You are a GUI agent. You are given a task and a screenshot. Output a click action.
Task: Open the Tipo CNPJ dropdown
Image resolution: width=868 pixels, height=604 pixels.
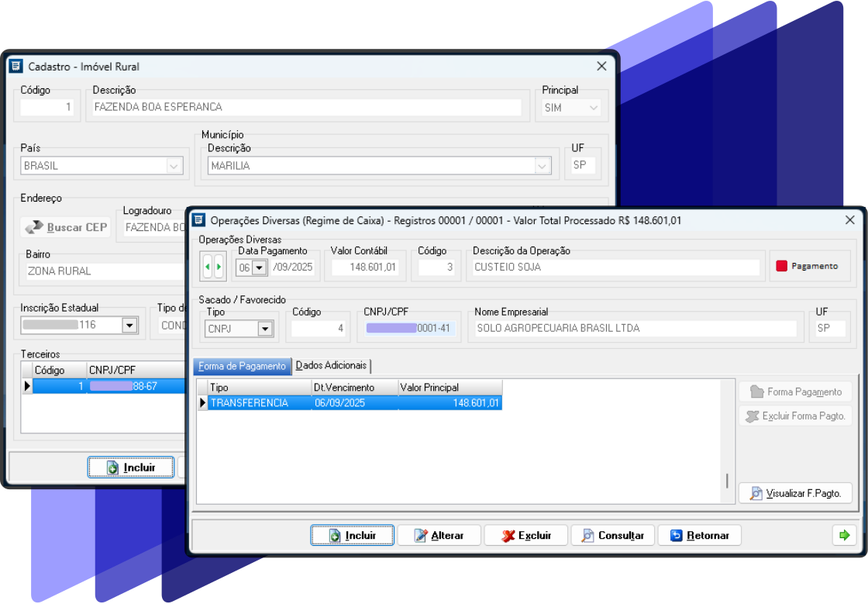point(265,329)
